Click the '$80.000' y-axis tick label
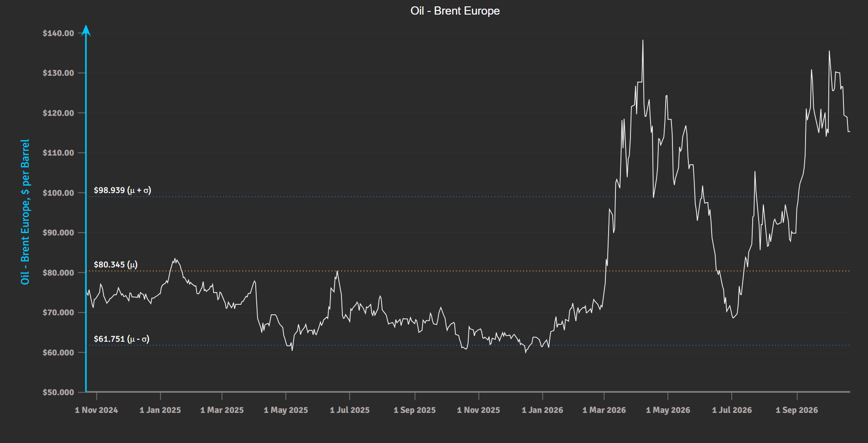This screenshot has height=443, width=868. (x=58, y=273)
